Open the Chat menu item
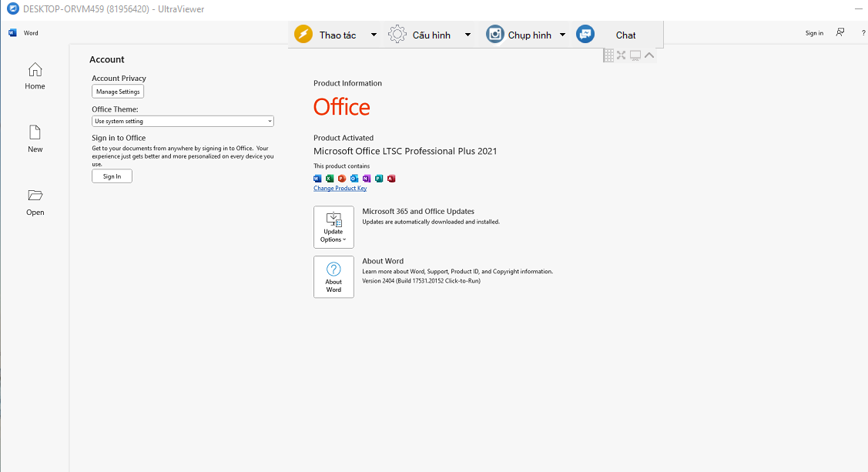 tap(625, 35)
